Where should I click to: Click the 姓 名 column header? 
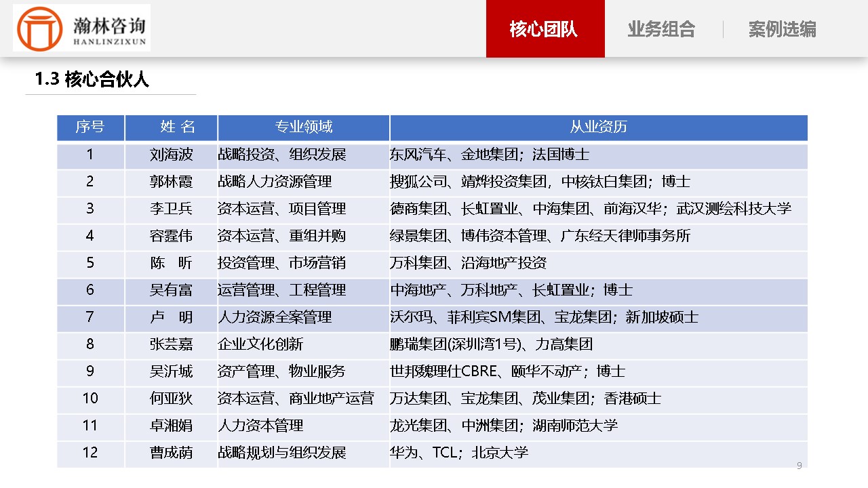[171, 127]
